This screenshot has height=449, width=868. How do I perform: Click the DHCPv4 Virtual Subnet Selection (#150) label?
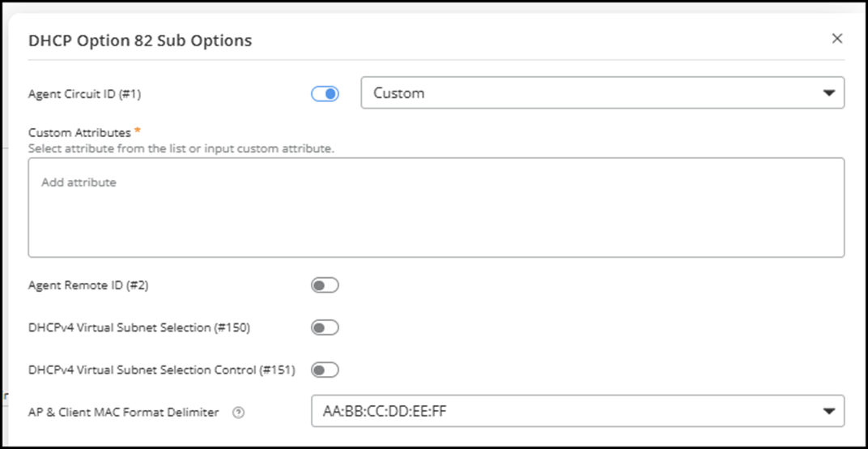click(138, 327)
